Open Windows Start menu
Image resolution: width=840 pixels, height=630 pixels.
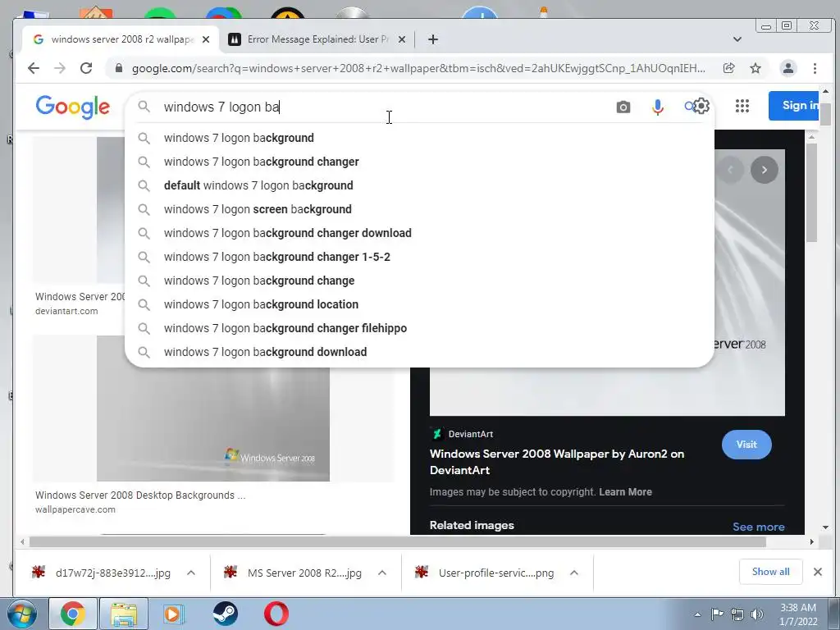click(21, 614)
